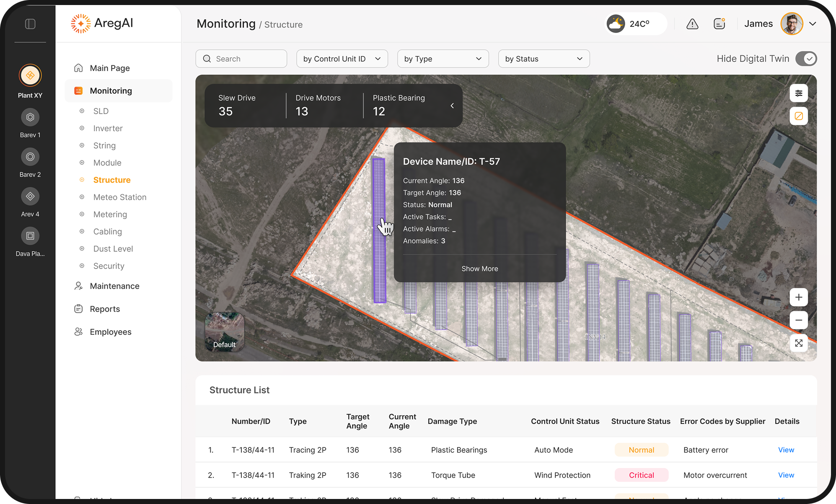Image resolution: width=836 pixels, height=504 pixels.
Task: Click View link for Battery error row
Action: 786,450
